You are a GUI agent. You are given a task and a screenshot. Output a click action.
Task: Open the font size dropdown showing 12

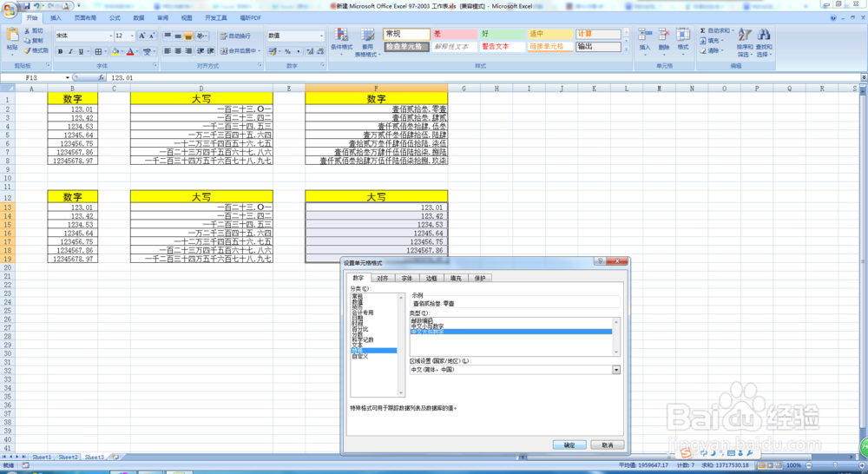coord(132,36)
